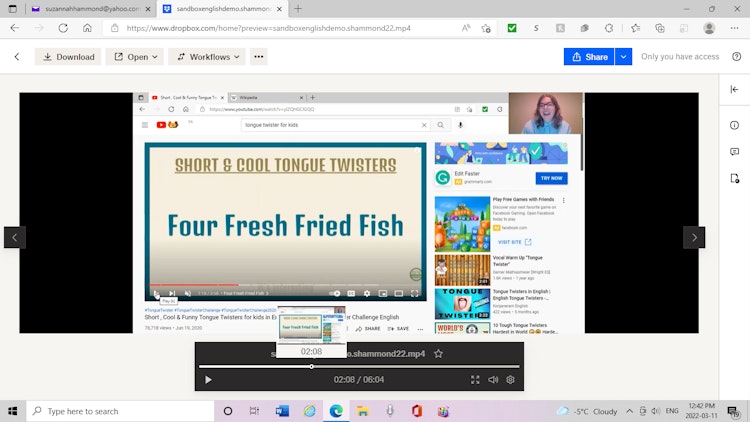Expand the Workflows dropdown
Viewport: 750px width, 422px height.
pos(207,57)
